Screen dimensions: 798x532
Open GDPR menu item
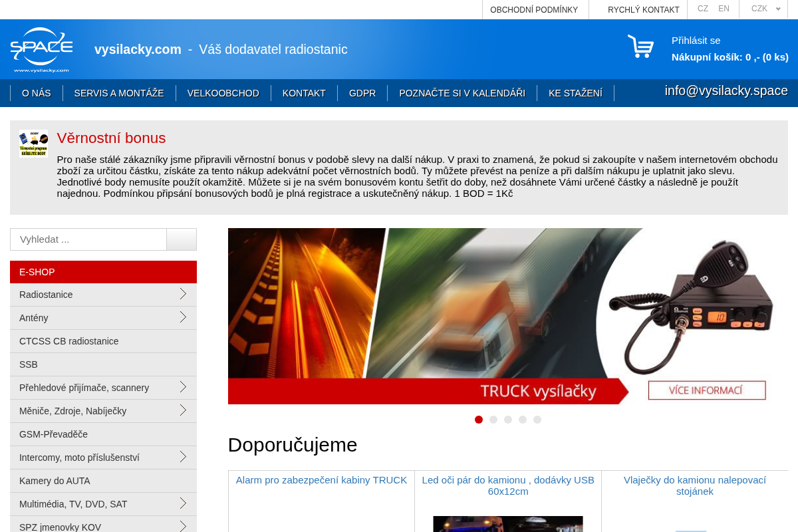click(362, 93)
